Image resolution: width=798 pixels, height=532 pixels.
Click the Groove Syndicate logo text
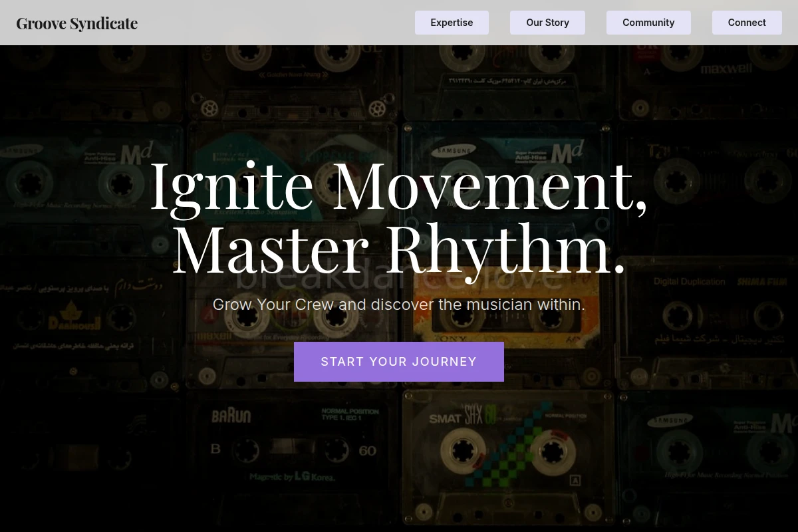[x=77, y=23]
